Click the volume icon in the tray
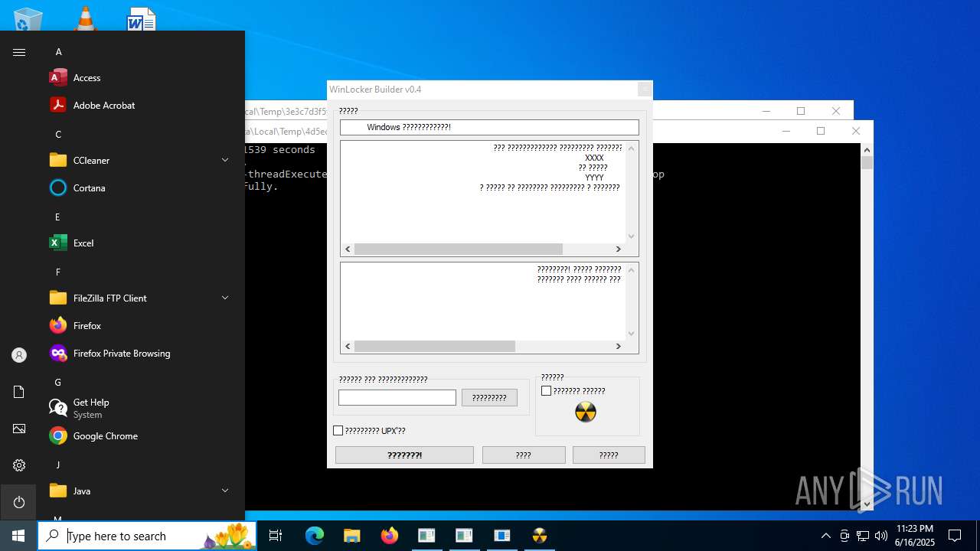This screenshot has width=980, height=551. click(881, 536)
